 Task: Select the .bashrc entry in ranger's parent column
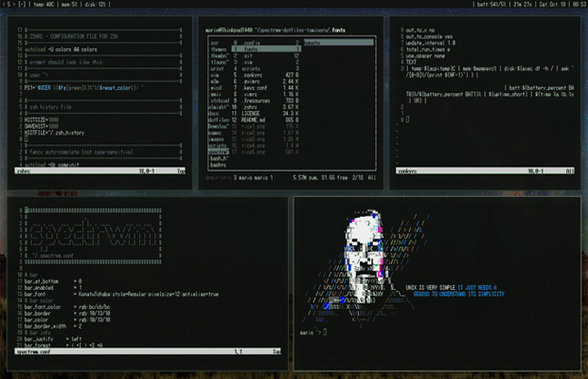(218, 165)
